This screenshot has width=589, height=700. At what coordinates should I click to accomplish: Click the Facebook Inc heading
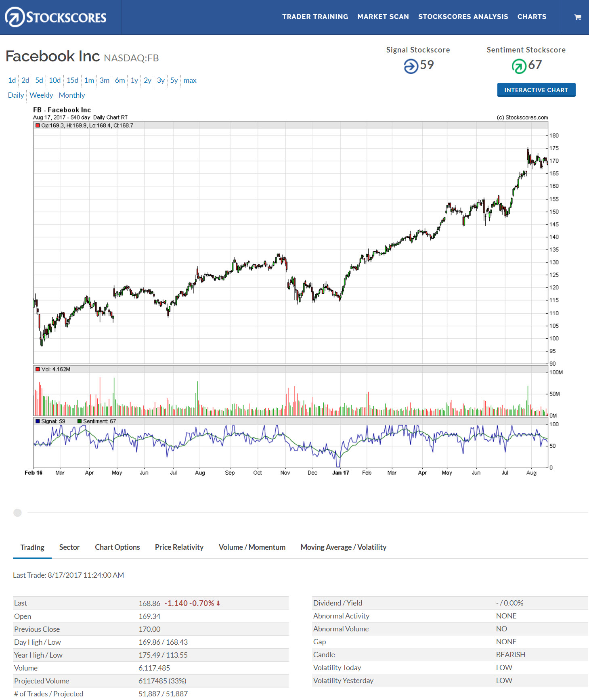[52, 56]
